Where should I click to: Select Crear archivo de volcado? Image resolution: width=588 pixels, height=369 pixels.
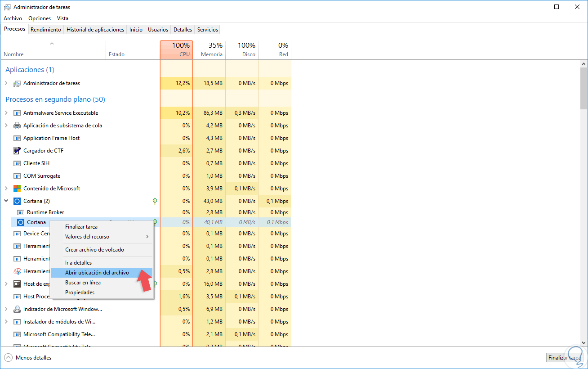(102, 250)
